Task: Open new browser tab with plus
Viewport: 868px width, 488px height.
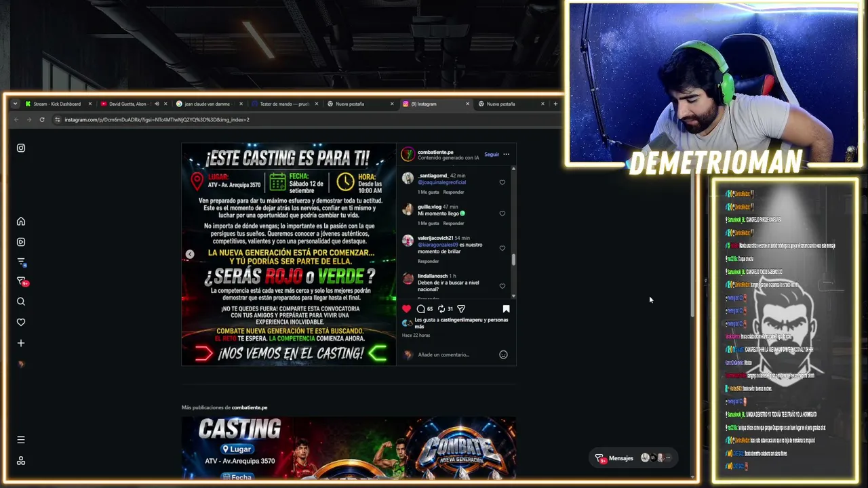Action: (555, 104)
